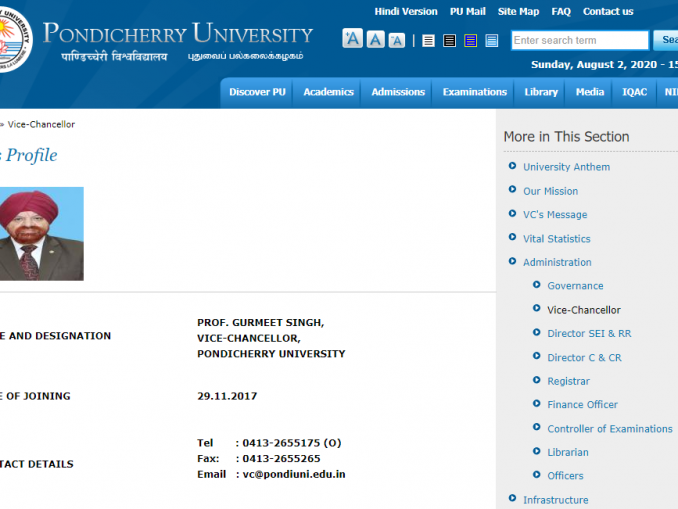This screenshot has width=678, height=509.
Task: Open VC's Message page
Action: (555, 214)
